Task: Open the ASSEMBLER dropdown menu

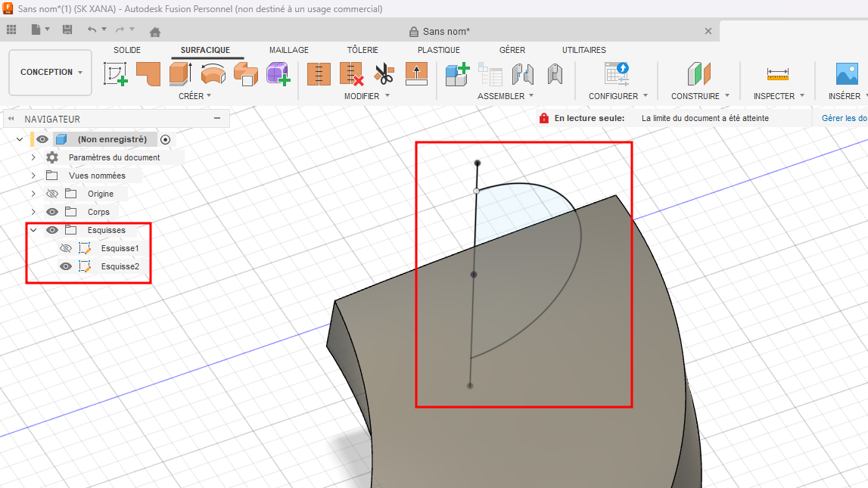Action: (x=506, y=96)
